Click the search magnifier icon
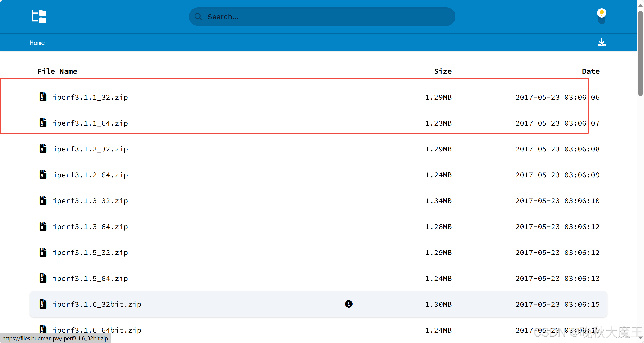This screenshot has width=644, height=343. tap(198, 17)
